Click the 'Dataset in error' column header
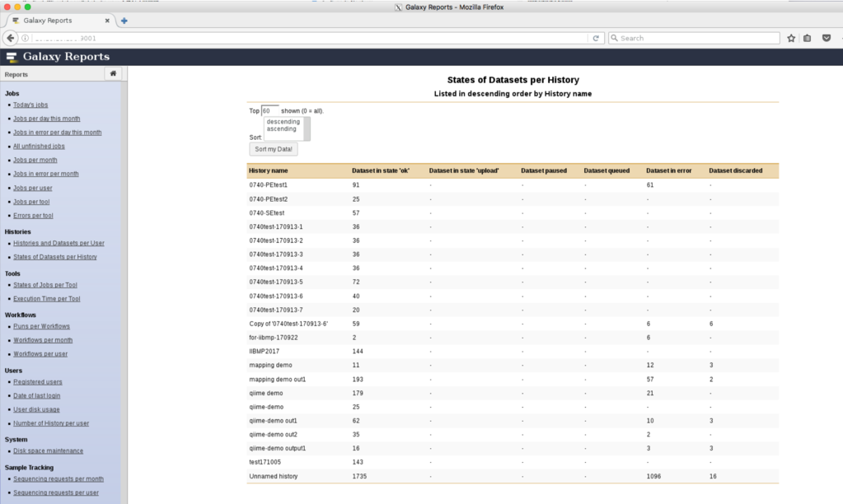Image resolution: width=843 pixels, height=504 pixels. (669, 170)
